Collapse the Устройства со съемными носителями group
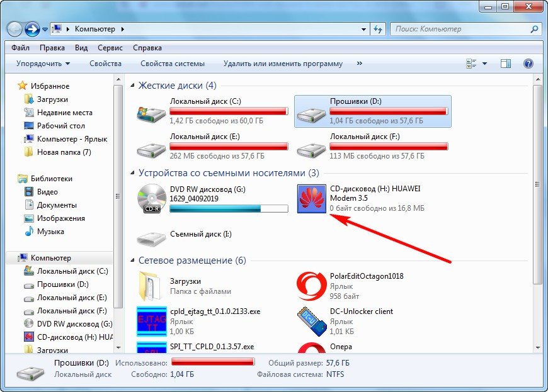This screenshot has width=548, height=392. coord(133,173)
